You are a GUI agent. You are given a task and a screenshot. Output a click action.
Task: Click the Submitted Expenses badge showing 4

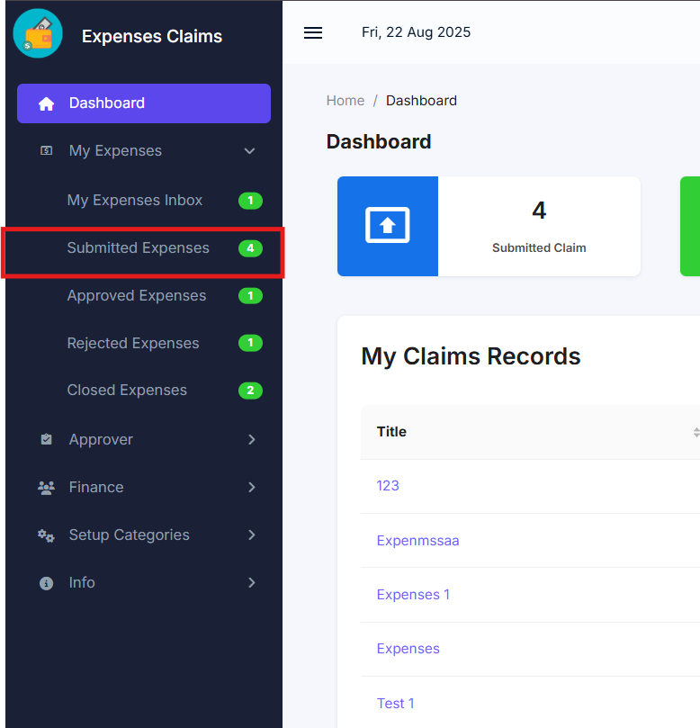coord(250,248)
